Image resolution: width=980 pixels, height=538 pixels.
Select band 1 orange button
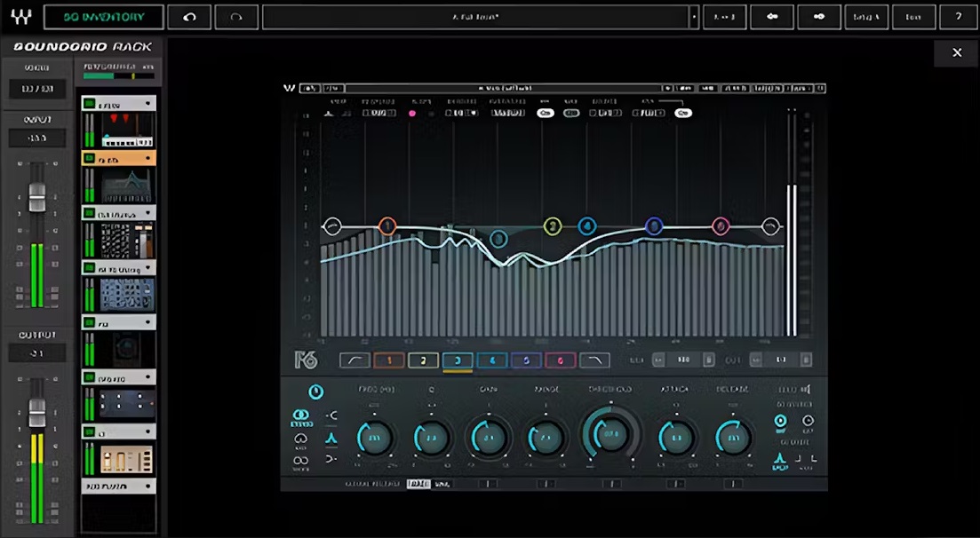point(389,360)
